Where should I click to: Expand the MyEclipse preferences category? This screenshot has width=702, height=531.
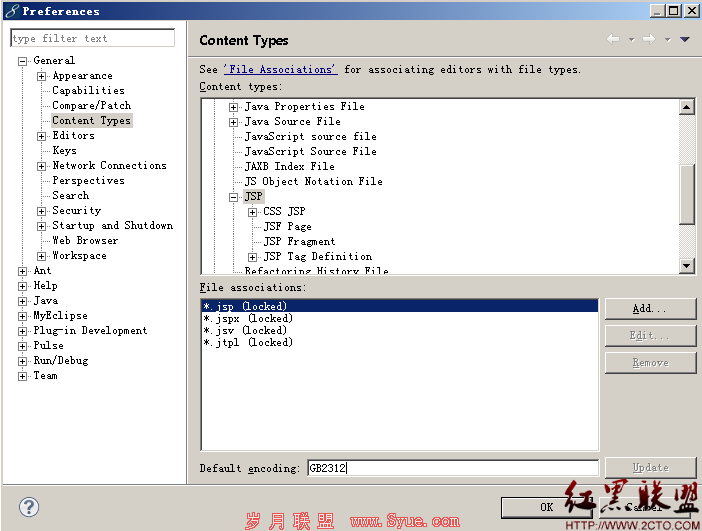click(x=22, y=317)
